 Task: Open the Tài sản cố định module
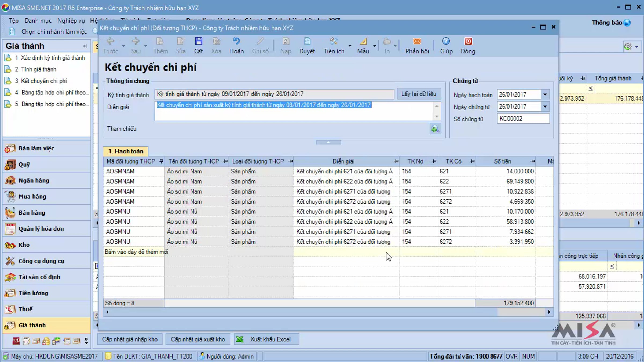coord(47,277)
